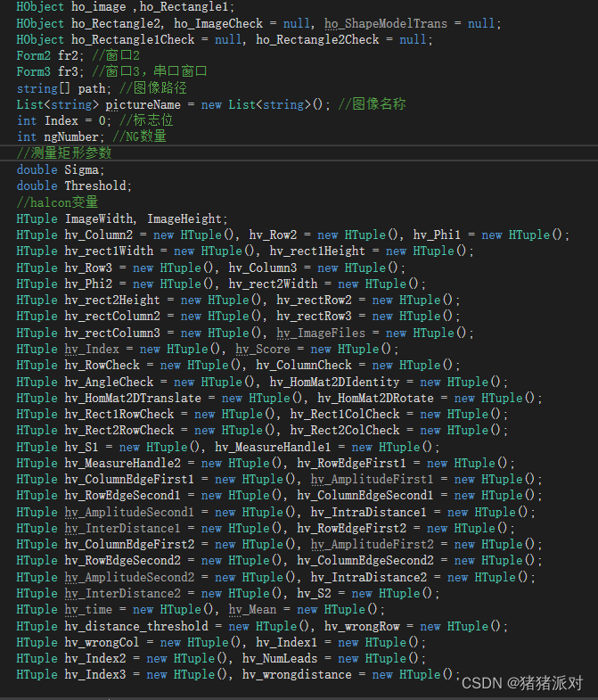Click hv_rect1Height in the code
The image size is (598, 700).
(317, 251)
